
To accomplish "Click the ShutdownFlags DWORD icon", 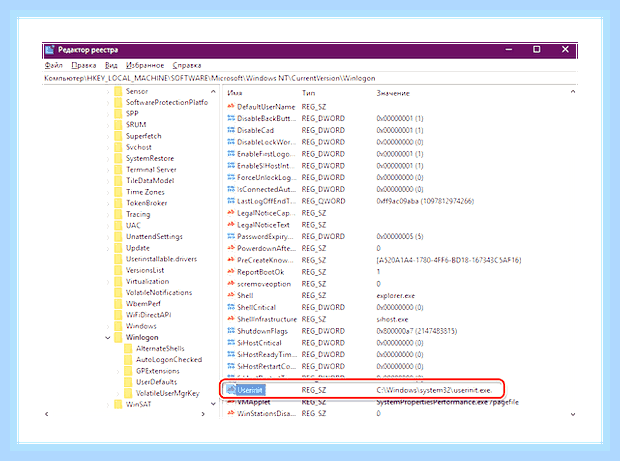I will (x=231, y=331).
